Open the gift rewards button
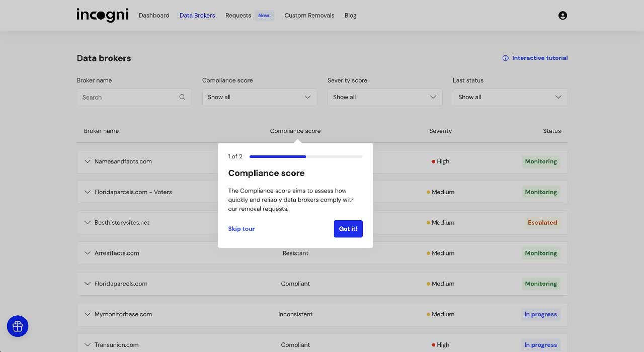 (x=18, y=326)
